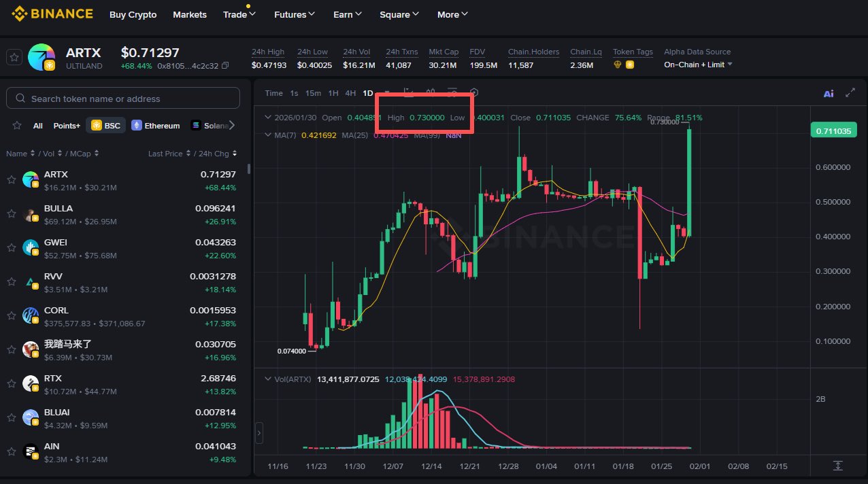The height and width of the screenshot is (484, 868).
Task: Select the BSC chain tab
Action: tap(106, 126)
